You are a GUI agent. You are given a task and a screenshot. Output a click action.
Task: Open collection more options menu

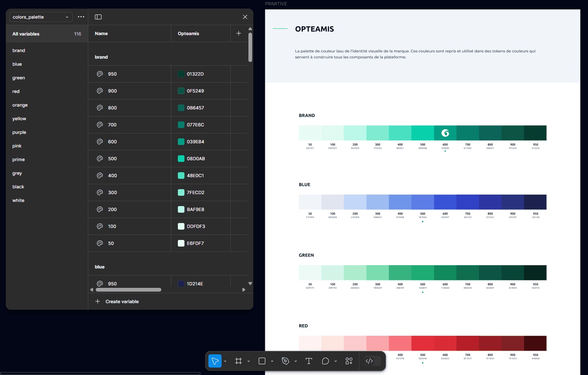coord(81,17)
